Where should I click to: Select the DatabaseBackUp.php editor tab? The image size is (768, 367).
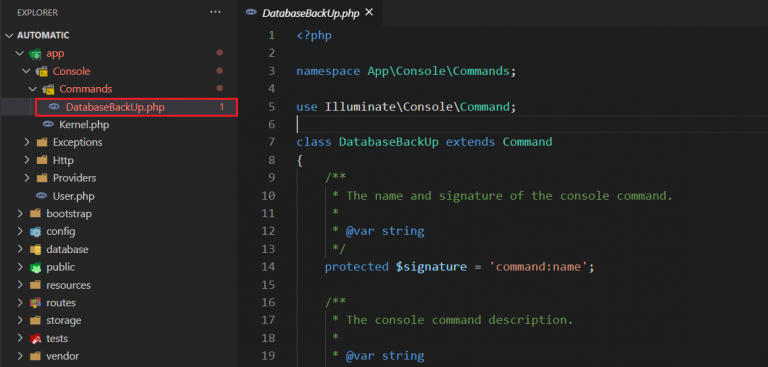click(x=311, y=13)
